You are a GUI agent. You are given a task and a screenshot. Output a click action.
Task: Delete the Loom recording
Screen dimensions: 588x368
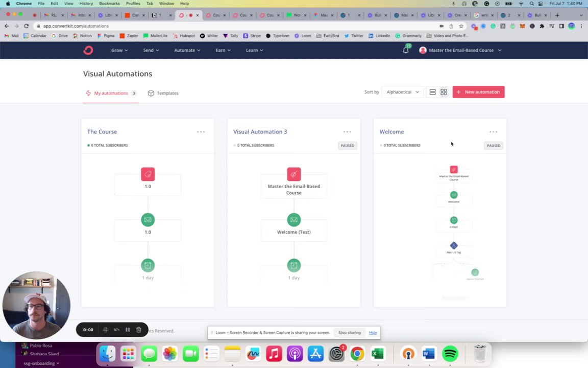pyautogui.click(x=139, y=330)
